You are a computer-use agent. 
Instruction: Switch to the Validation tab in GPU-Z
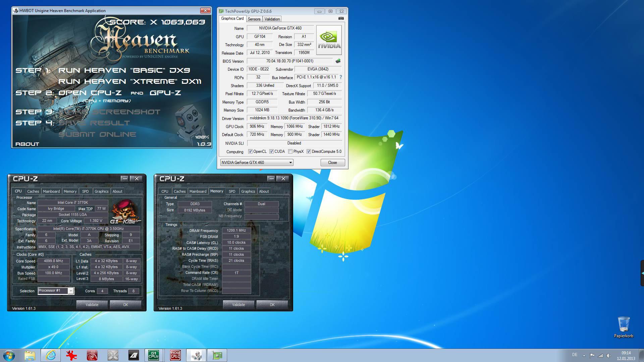tap(272, 19)
